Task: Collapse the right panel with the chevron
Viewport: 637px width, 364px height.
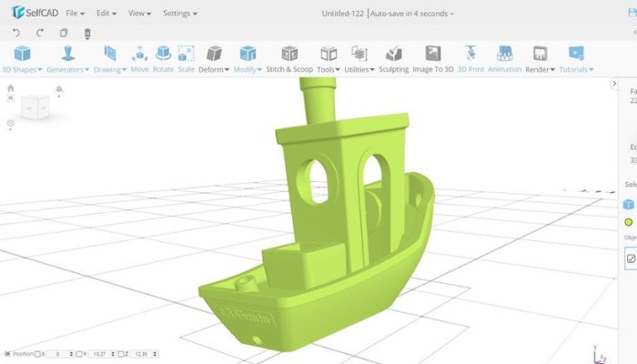Action: tap(614, 84)
